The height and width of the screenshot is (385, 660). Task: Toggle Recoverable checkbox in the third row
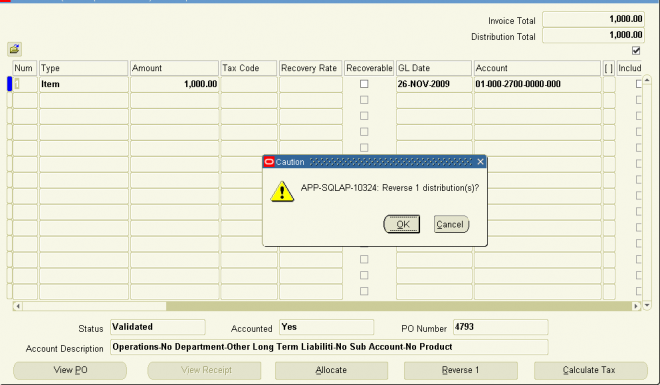pos(364,116)
